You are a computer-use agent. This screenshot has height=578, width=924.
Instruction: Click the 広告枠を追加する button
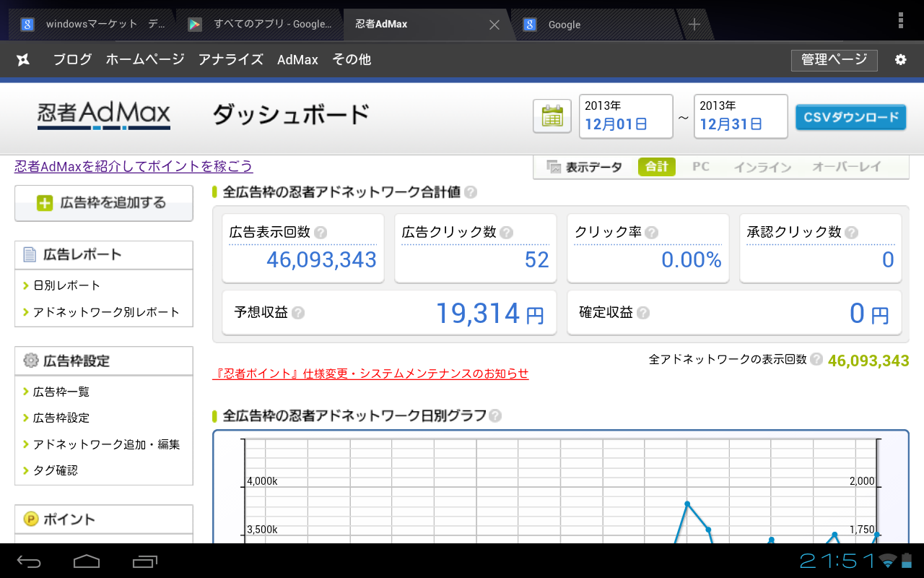[104, 203]
